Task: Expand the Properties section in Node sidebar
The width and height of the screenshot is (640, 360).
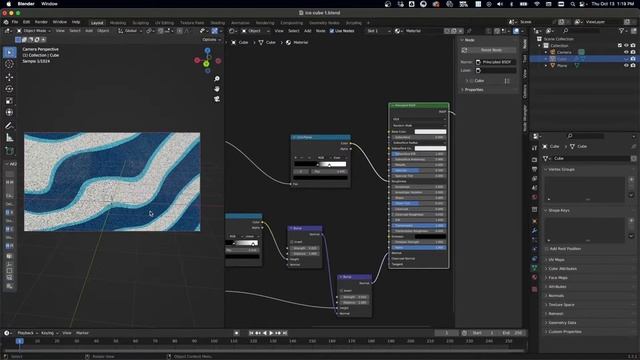Action: (474, 90)
